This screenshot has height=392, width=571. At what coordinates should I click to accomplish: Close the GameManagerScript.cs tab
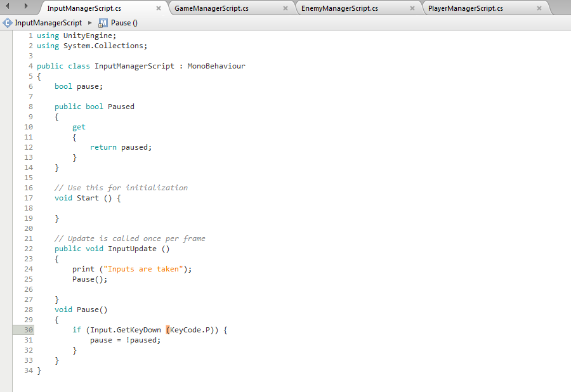[x=285, y=8]
